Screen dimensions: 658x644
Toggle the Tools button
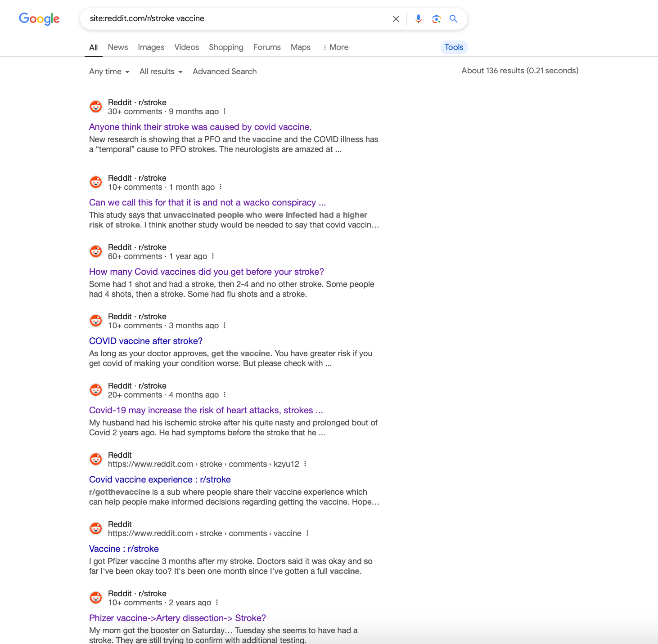(454, 47)
